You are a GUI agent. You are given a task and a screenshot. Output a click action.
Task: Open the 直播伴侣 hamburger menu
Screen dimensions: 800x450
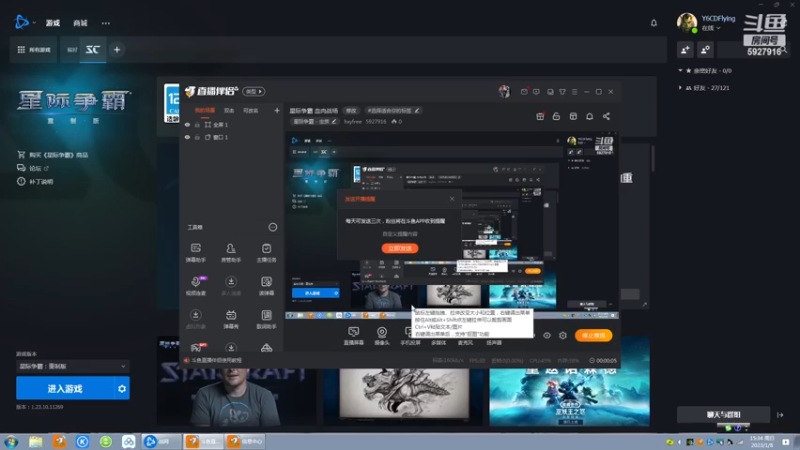pyautogui.click(x=574, y=92)
